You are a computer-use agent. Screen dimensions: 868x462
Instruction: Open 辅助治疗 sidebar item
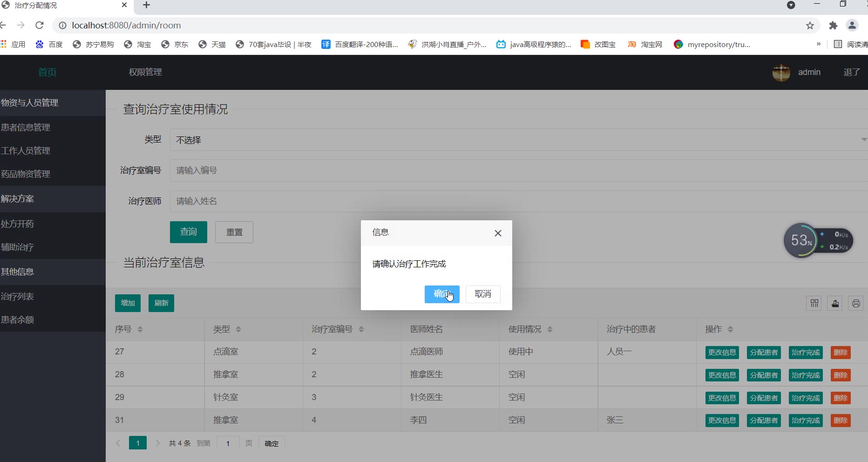point(53,247)
